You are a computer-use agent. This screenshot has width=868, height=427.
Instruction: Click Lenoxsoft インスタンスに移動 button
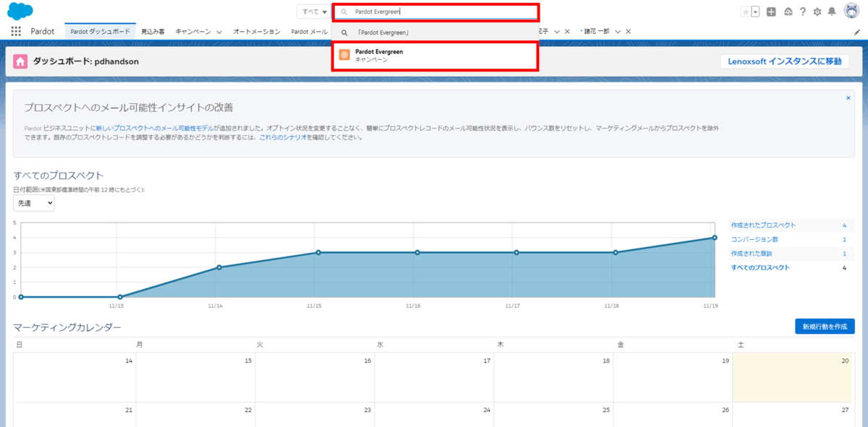(x=785, y=61)
